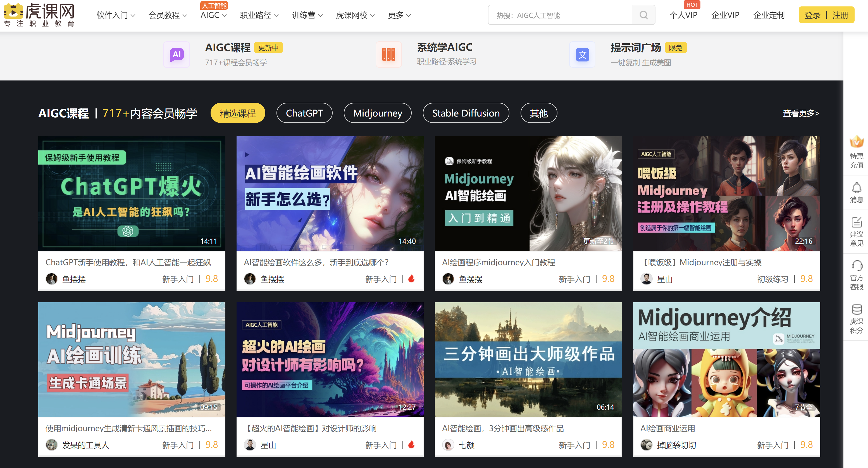
Task: Select the Stable Diffusion filter tab
Action: [466, 113]
